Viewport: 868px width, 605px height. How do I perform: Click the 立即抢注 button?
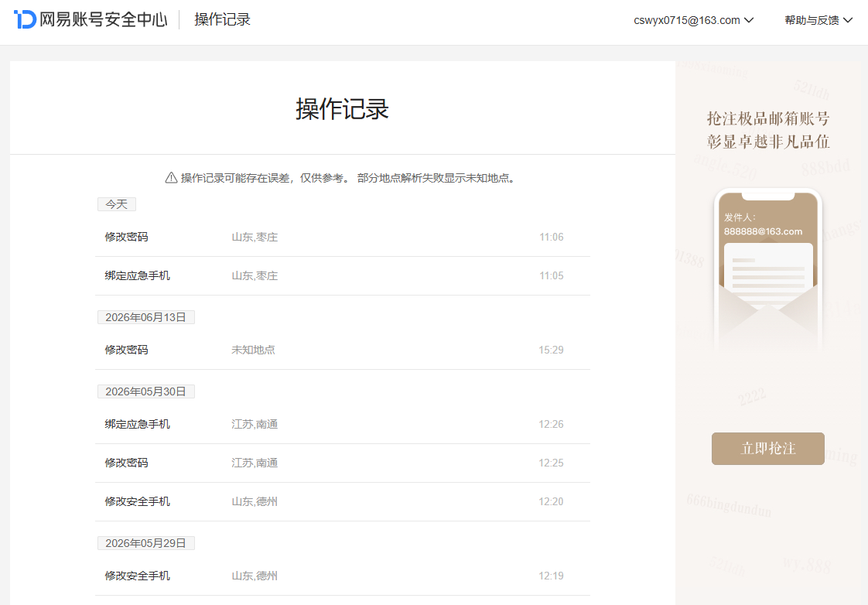767,449
